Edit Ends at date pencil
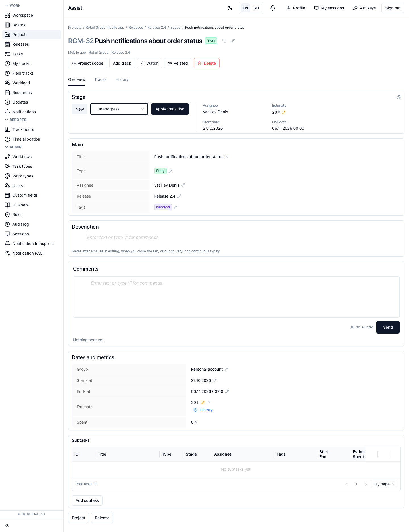409x532 pixels. (227, 391)
